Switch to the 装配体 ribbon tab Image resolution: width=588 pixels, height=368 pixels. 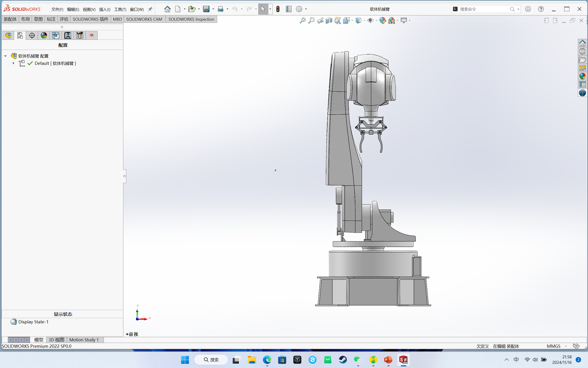[x=10, y=19]
